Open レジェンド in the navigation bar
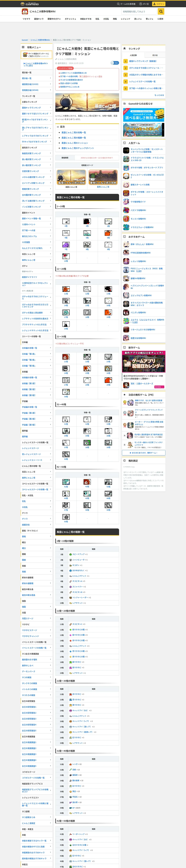The image size is (186, 868). pos(126,19)
